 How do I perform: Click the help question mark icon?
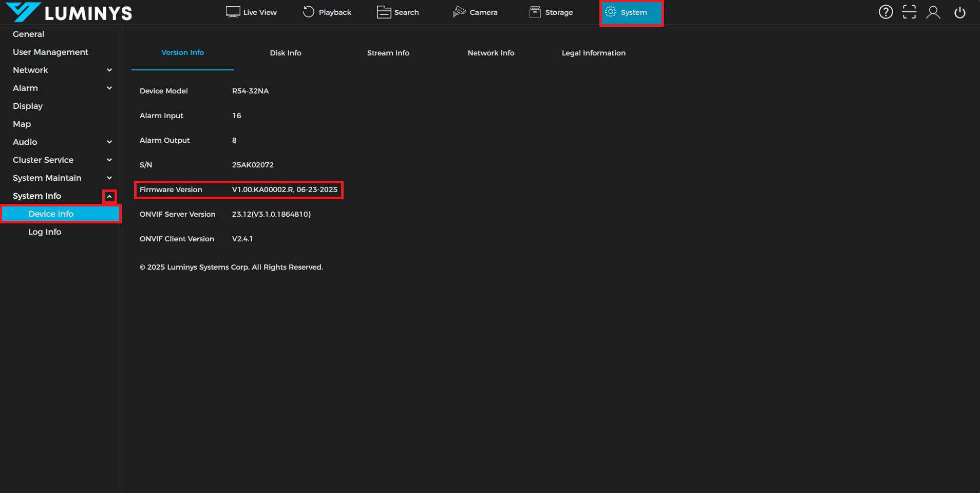tap(885, 12)
